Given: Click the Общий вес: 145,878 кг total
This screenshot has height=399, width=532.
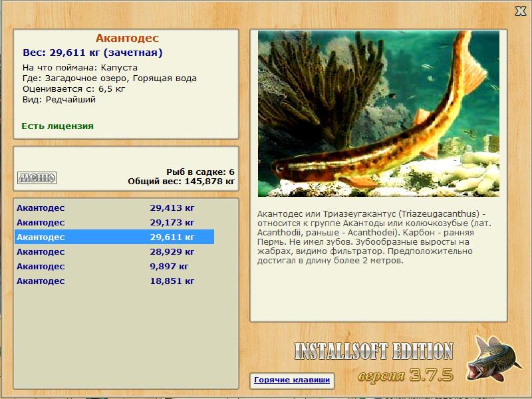Looking at the screenshot, I should (181, 181).
